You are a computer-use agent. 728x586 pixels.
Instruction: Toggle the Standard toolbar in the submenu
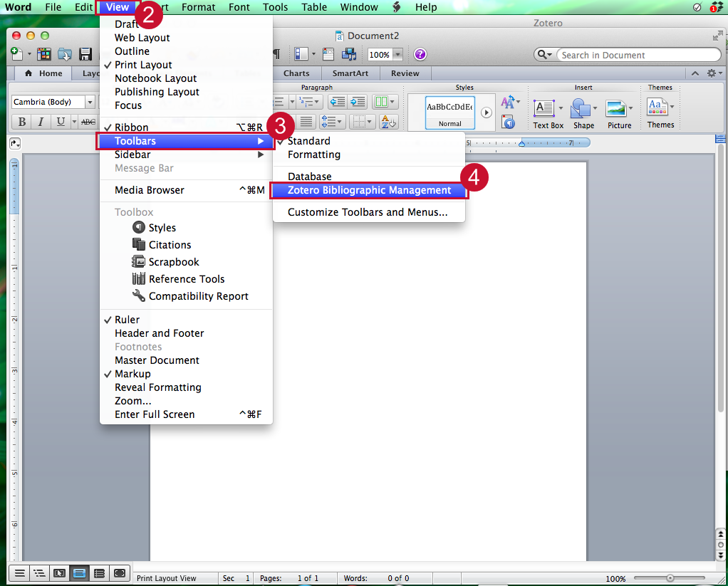click(369, 141)
